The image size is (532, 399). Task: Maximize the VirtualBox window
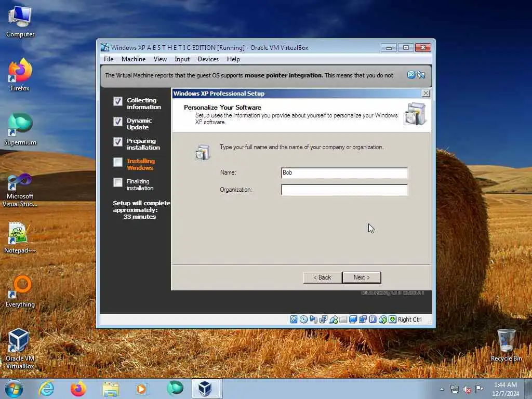tap(406, 48)
